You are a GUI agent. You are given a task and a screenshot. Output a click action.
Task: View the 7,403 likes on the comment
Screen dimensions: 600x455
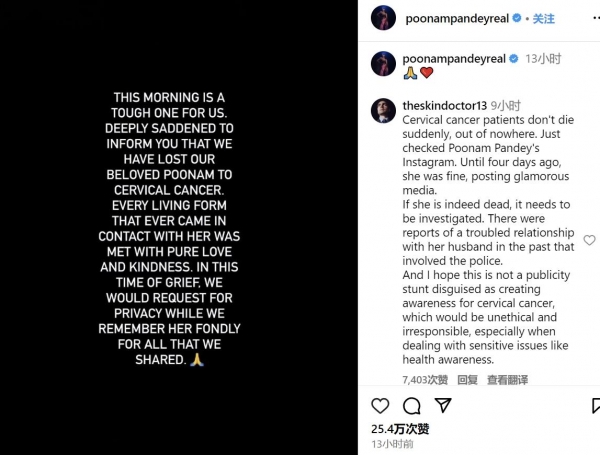[x=424, y=380]
